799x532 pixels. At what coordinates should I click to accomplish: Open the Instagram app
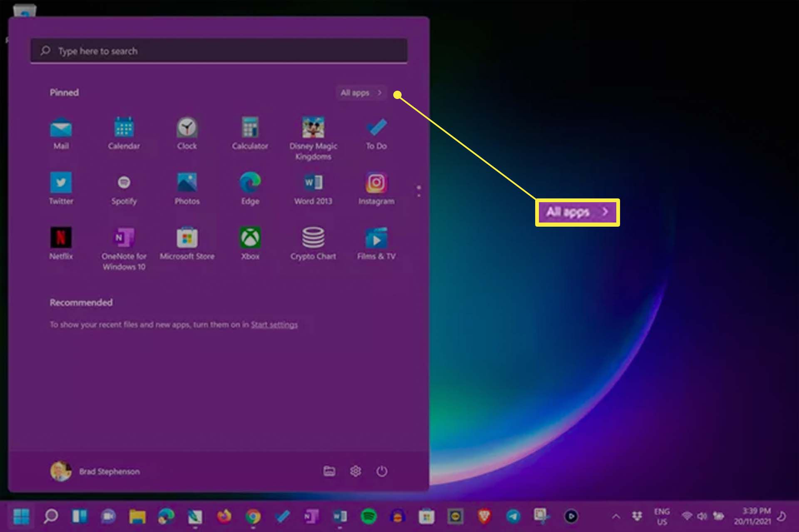(376, 189)
